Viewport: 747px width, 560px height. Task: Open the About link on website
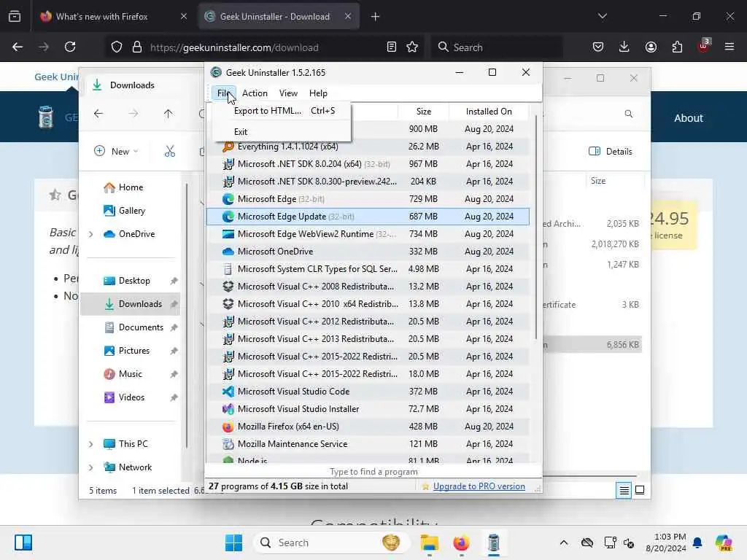(x=688, y=118)
